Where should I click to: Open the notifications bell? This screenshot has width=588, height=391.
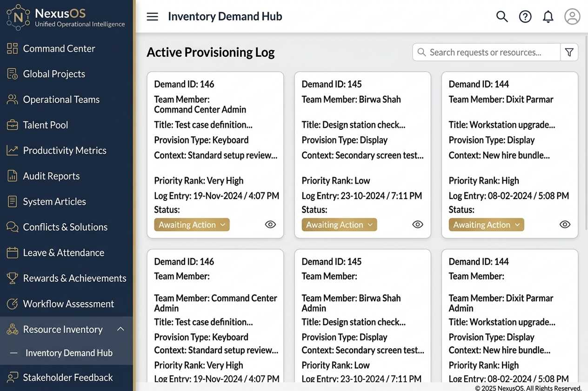(x=548, y=17)
